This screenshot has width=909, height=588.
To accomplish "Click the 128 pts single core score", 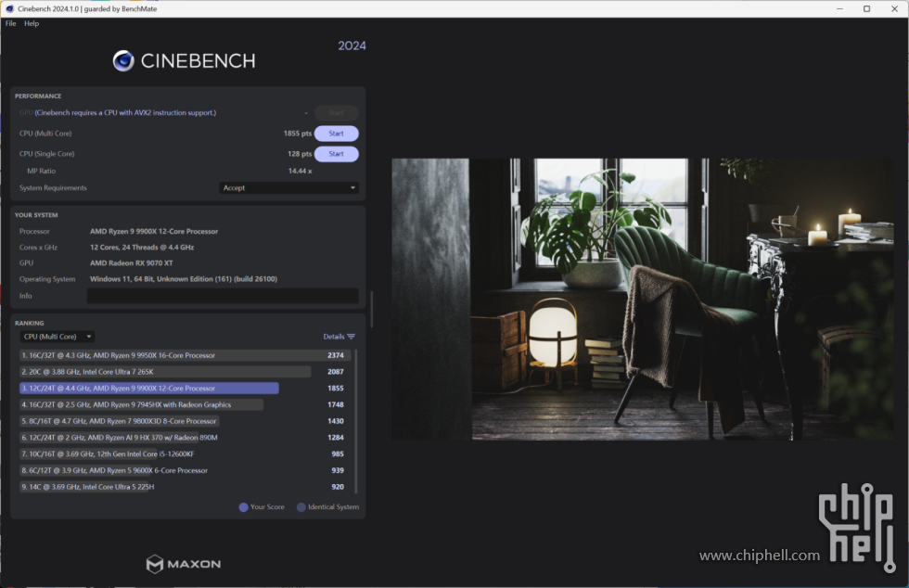I will [300, 154].
